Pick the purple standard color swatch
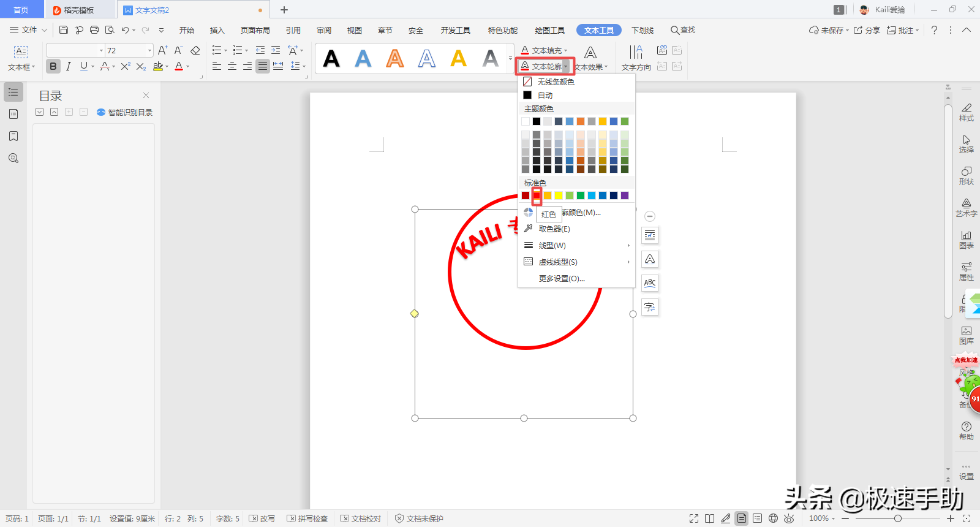Screen dimensions: 980x527 (625, 195)
